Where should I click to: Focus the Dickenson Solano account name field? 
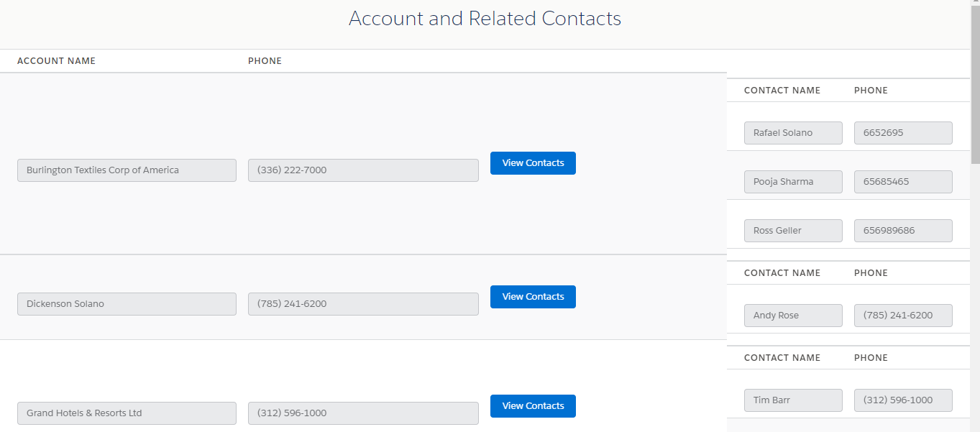(127, 304)
